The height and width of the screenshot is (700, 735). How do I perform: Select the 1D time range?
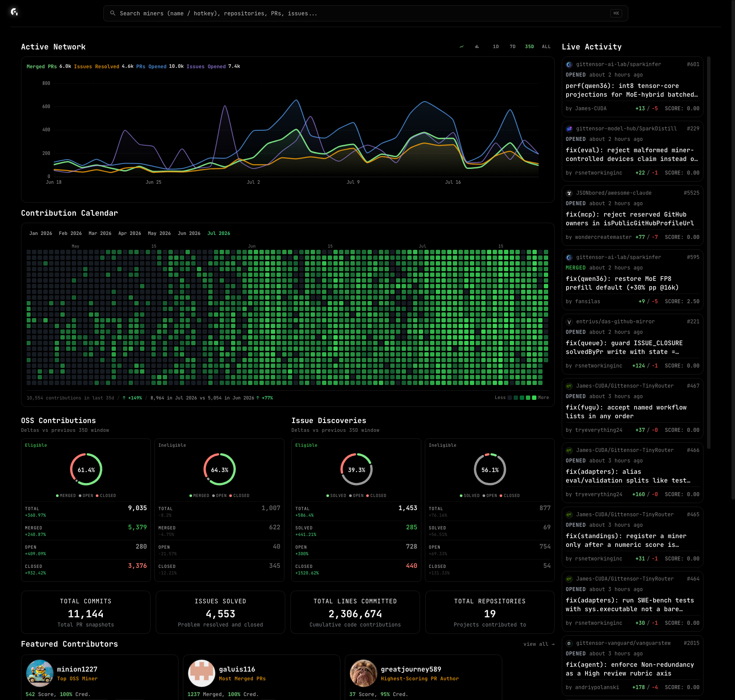496,46
